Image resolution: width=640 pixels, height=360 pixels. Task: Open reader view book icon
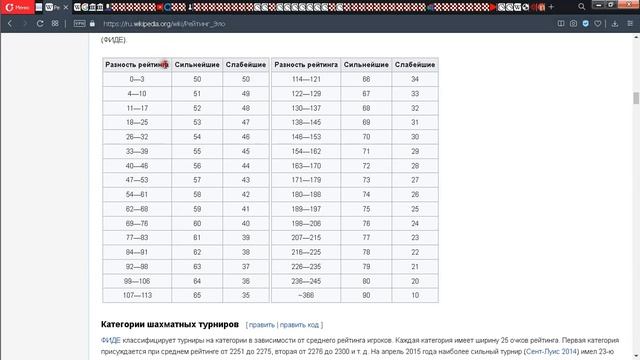(561, 24)
